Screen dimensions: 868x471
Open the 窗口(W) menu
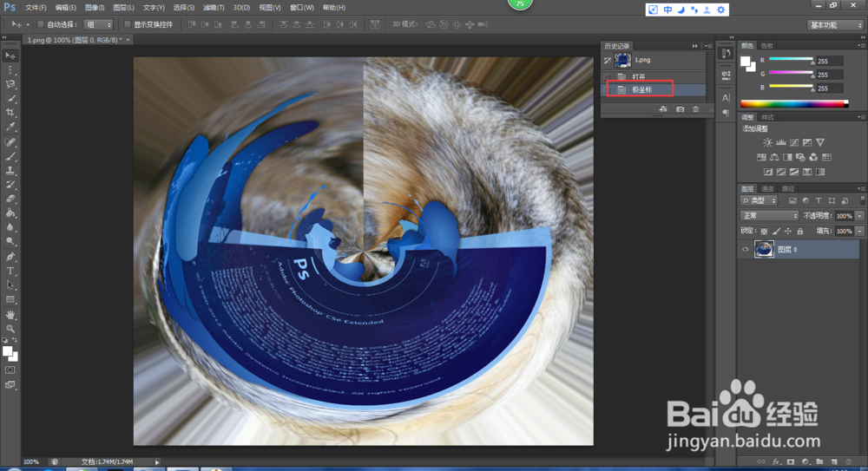302,7
